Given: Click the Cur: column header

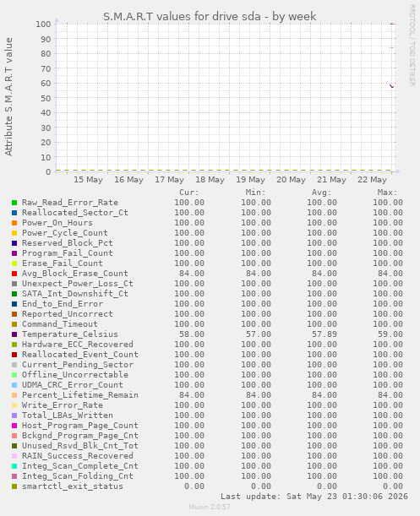Looking at the screenshot, I should (x=189, y=193).
